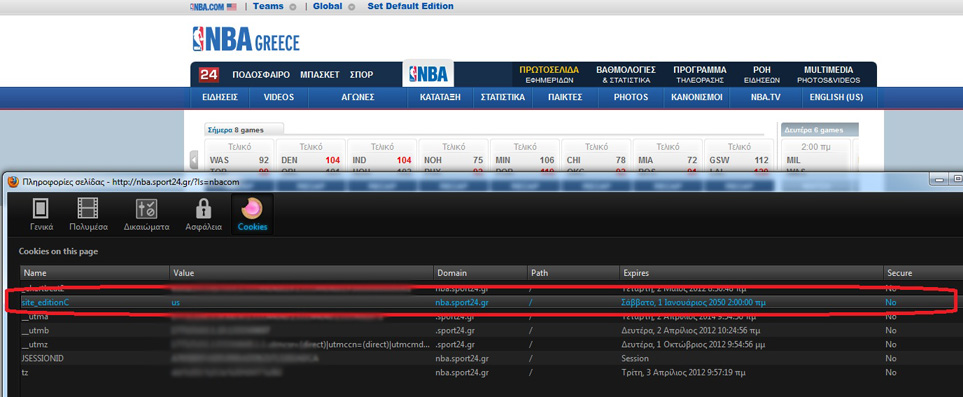This screenshot has width=963, height=397.
Task: Open the Δικαιώματα permissions tab
Action: (x=146, y=214)
